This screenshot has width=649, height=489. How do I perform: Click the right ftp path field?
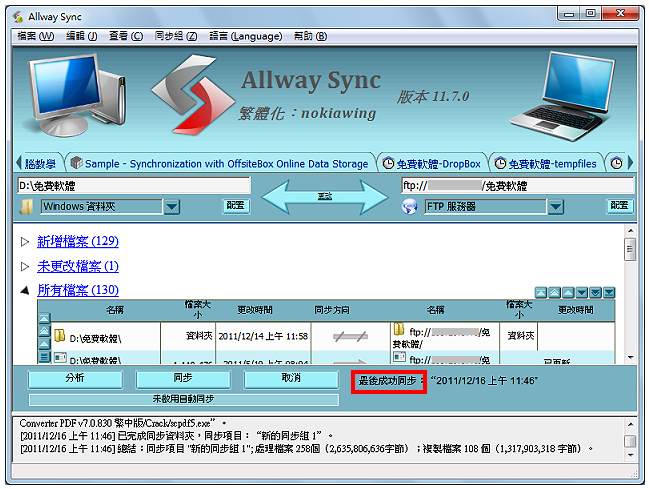point(517,185)
